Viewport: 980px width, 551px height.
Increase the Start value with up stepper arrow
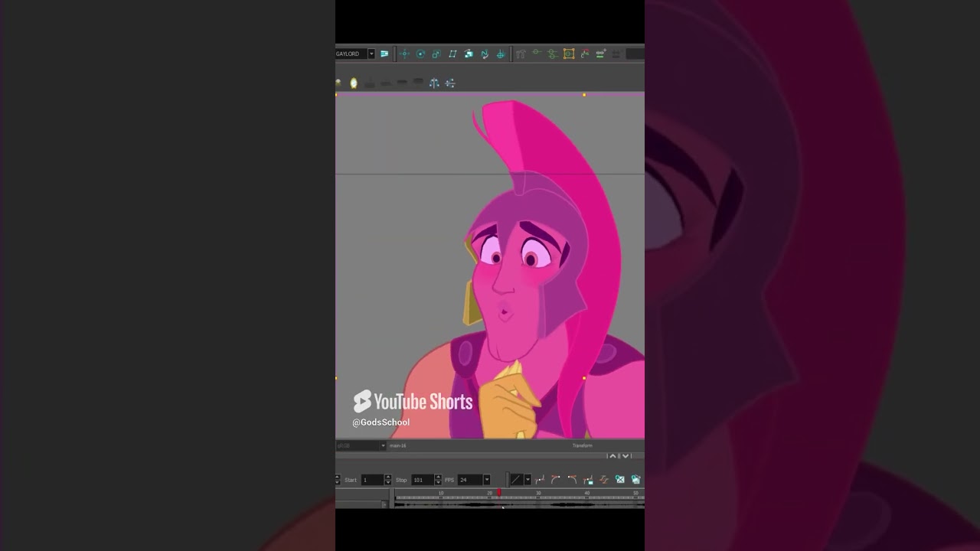(x=388, y=477)
